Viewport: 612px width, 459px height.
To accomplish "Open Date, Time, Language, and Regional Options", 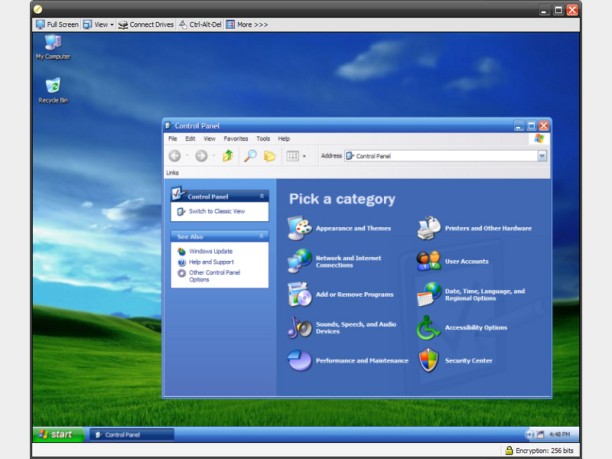I will pos(485,295).
